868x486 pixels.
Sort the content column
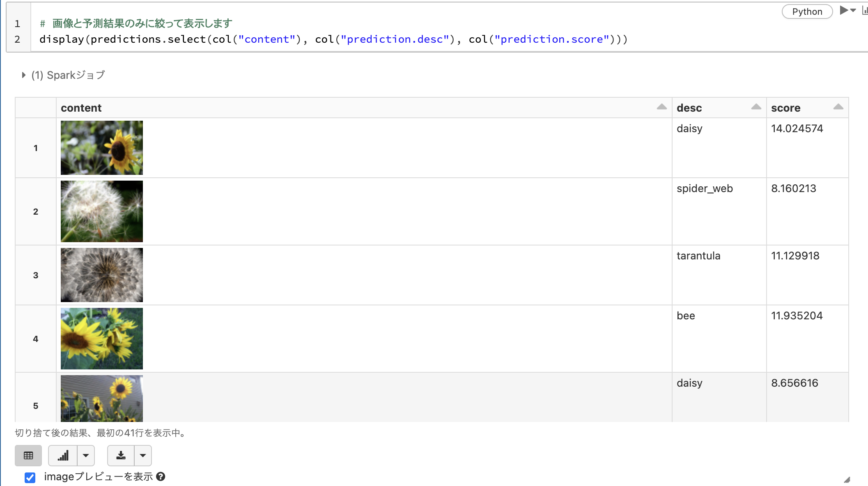(661, 106)
